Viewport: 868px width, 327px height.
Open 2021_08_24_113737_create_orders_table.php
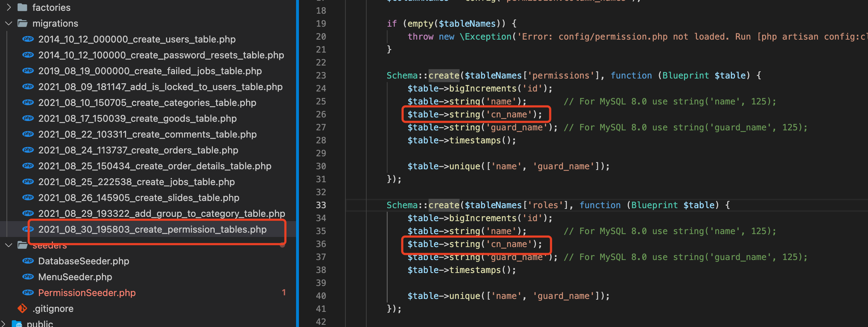(138, 150)
